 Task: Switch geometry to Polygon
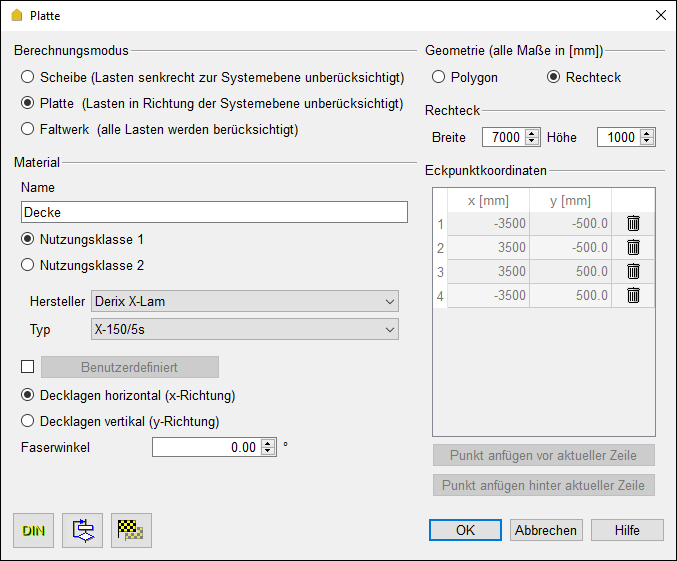click(439, 77)
